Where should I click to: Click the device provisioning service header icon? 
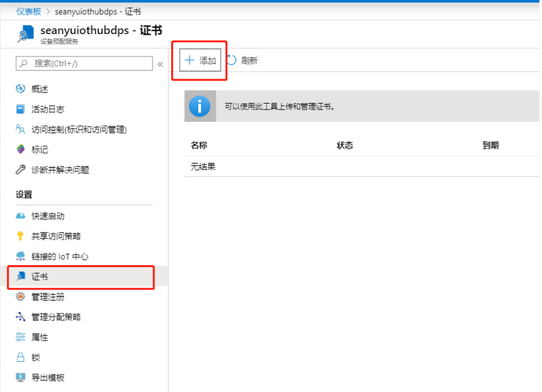point(26,34)
